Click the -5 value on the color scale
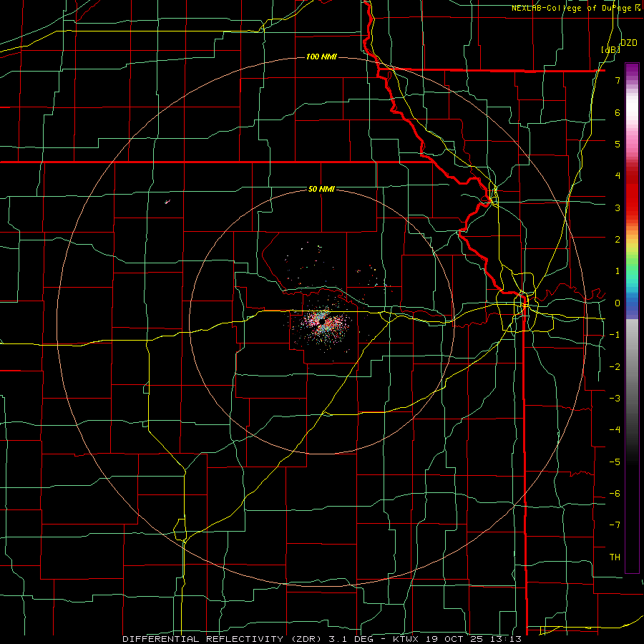 click(x=615, y=462)
